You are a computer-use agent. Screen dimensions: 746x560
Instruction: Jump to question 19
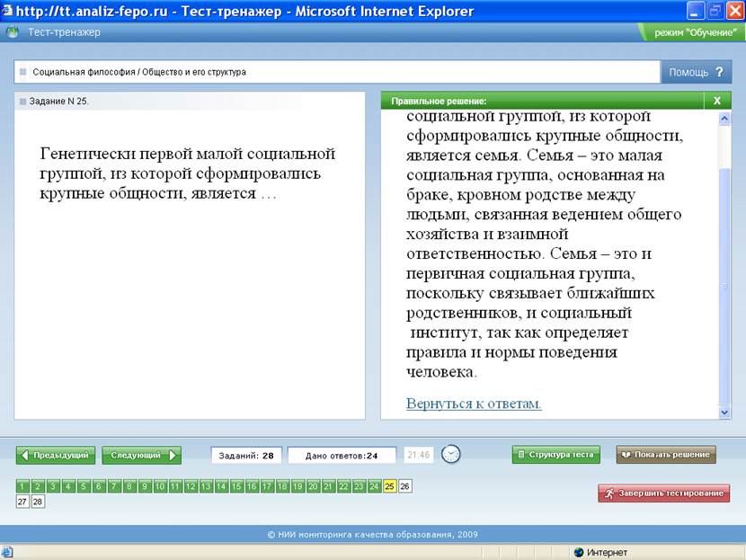[x=298, y=486]
